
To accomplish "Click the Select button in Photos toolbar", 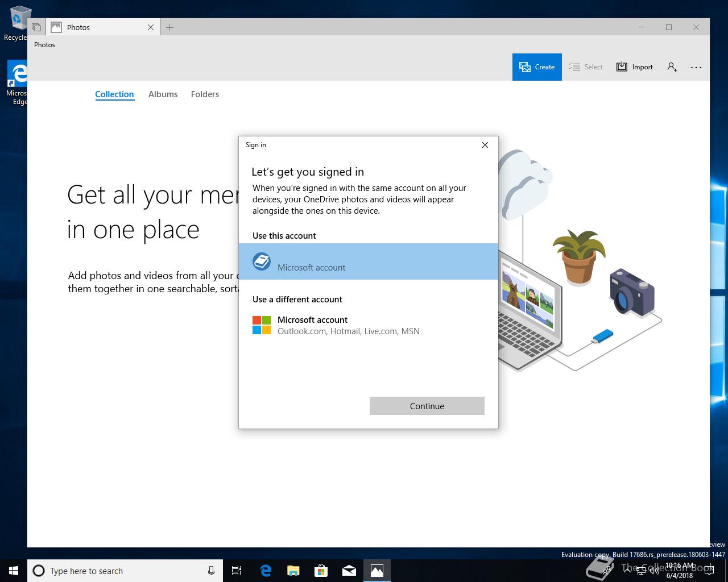I will click(x=586, y=67).
